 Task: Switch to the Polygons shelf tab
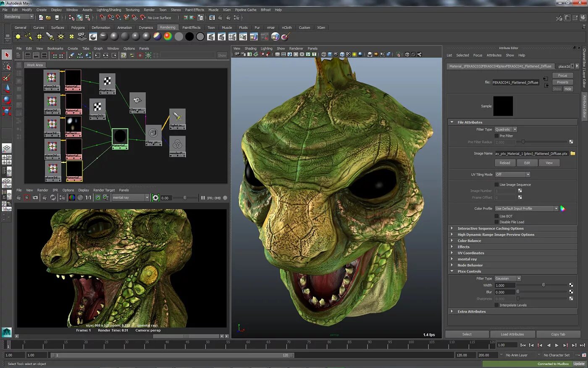(78, 28)
